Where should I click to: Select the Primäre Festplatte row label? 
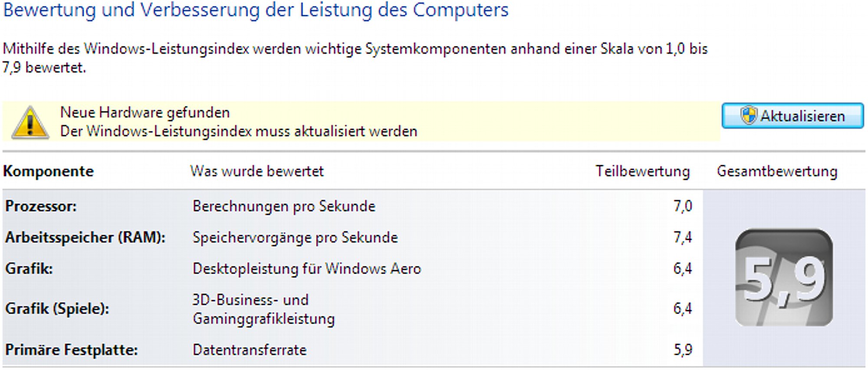[72, 350]
